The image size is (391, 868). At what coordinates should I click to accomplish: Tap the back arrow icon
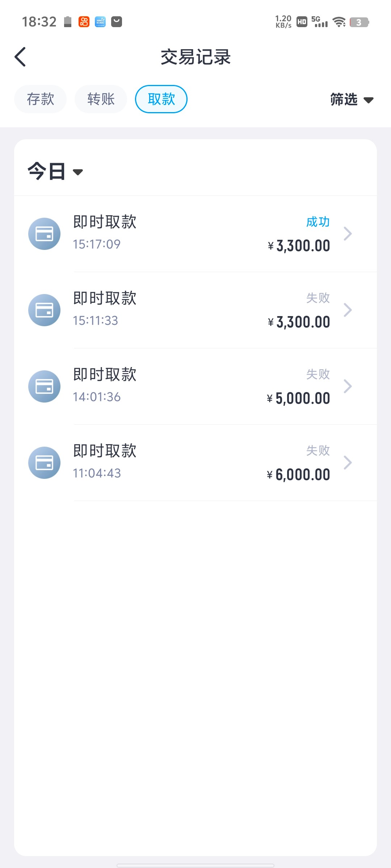pos(20,57)
